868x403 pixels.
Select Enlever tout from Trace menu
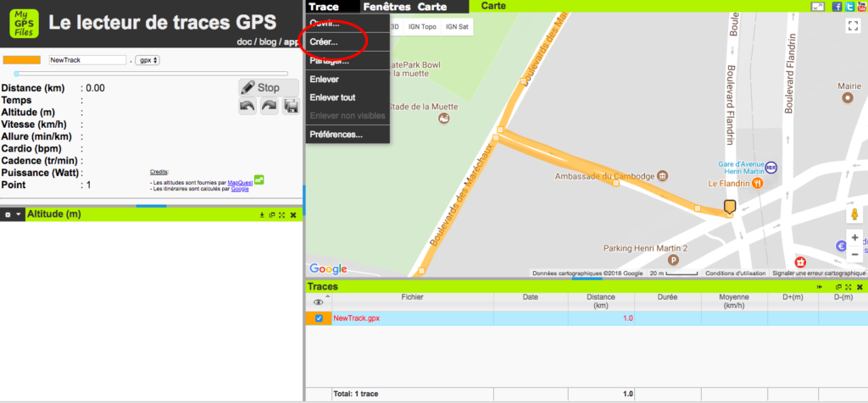(348, 97)
